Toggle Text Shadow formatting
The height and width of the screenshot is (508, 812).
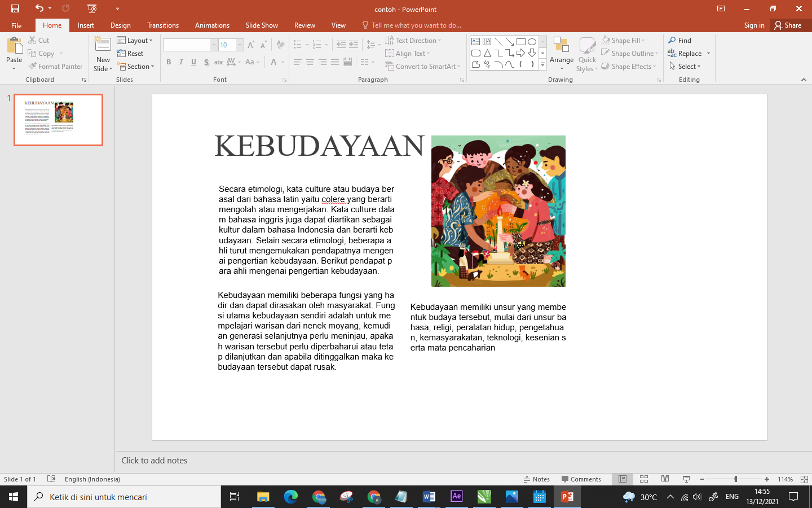206,62
